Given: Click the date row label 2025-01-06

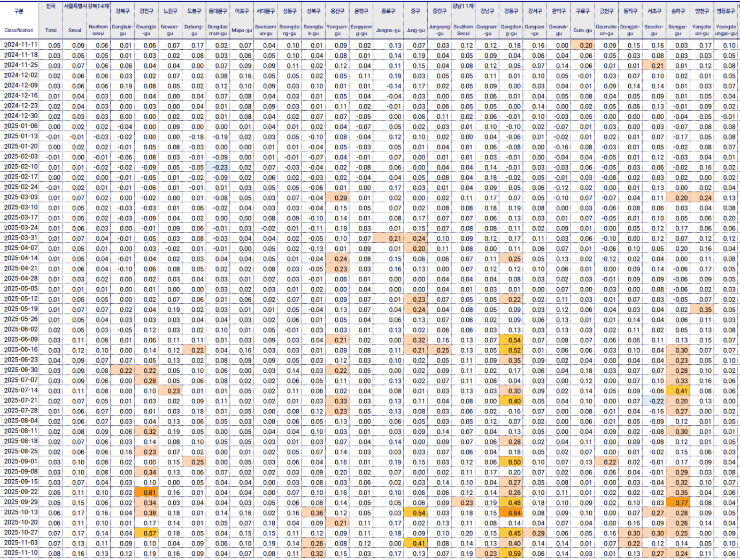Looking at the screenshot, I should click(21, 126).
